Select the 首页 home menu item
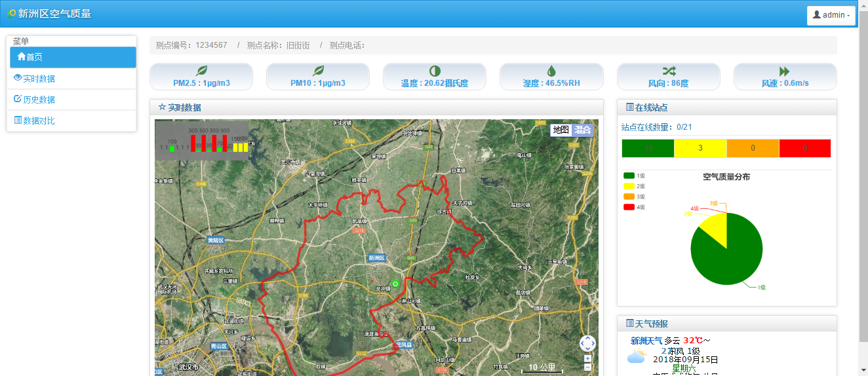868x376 pixels. coord(73,57)
